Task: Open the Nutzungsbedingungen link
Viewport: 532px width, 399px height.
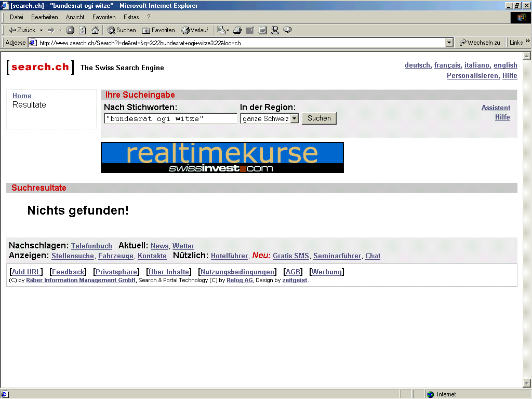Action: pos(237,272)
